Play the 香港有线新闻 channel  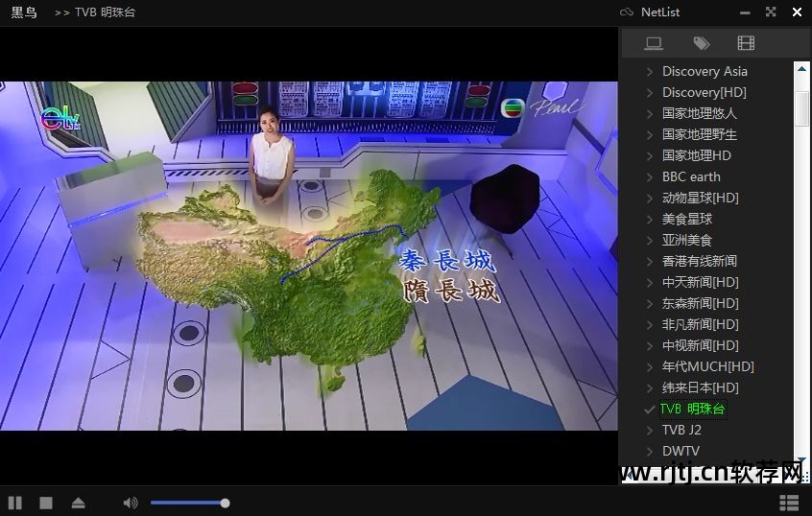[x=699, y=261]
